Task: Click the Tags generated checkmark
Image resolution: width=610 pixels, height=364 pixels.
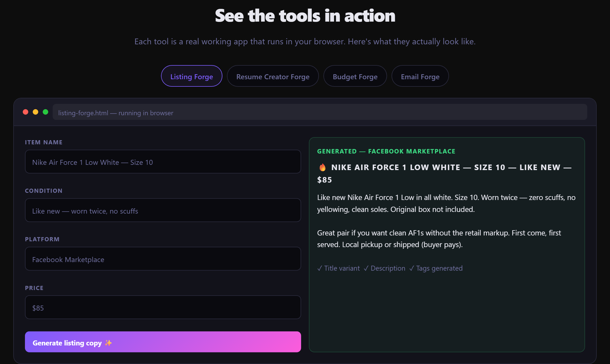Action: pos(411,268)
